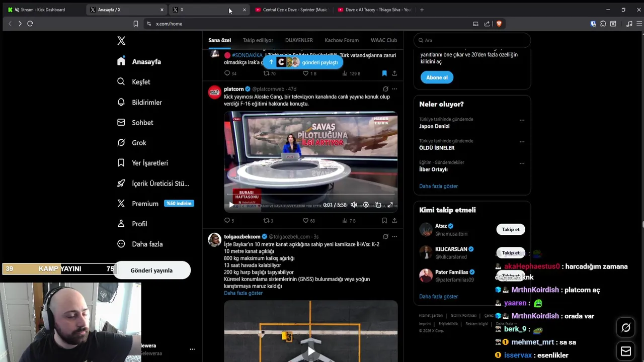Show more suggestions under Kimi takip etmeli
The image size is (644, 362).
click(x=438, y=297)
